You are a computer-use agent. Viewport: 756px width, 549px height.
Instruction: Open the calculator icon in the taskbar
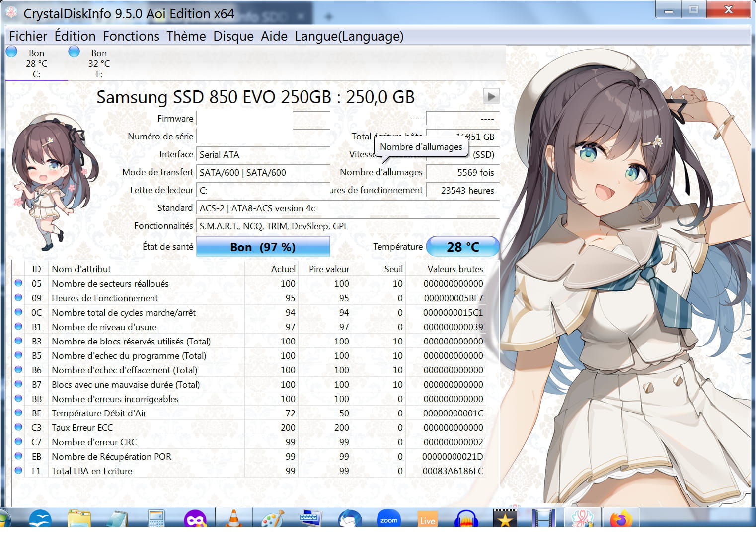(156, 518)
